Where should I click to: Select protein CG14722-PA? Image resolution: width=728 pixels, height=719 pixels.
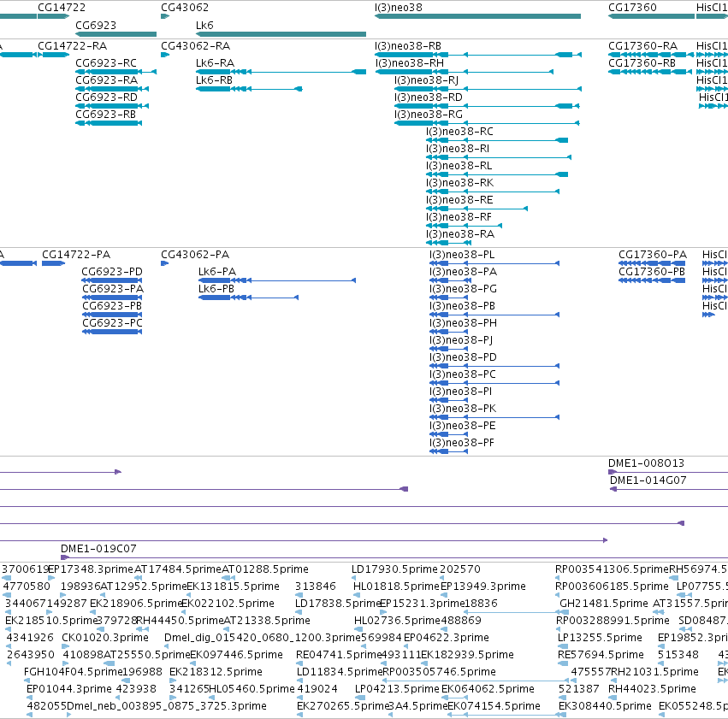tap(76, 255)
